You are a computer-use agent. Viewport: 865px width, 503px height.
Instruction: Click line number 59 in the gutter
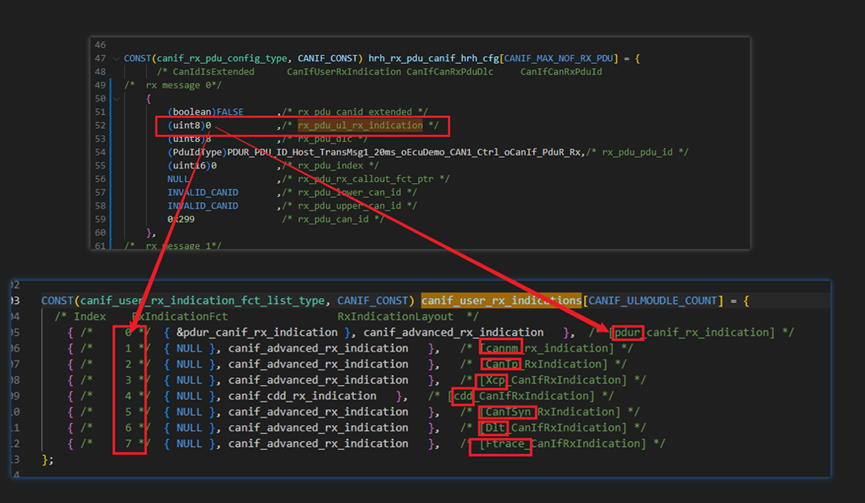click(100, 220)
